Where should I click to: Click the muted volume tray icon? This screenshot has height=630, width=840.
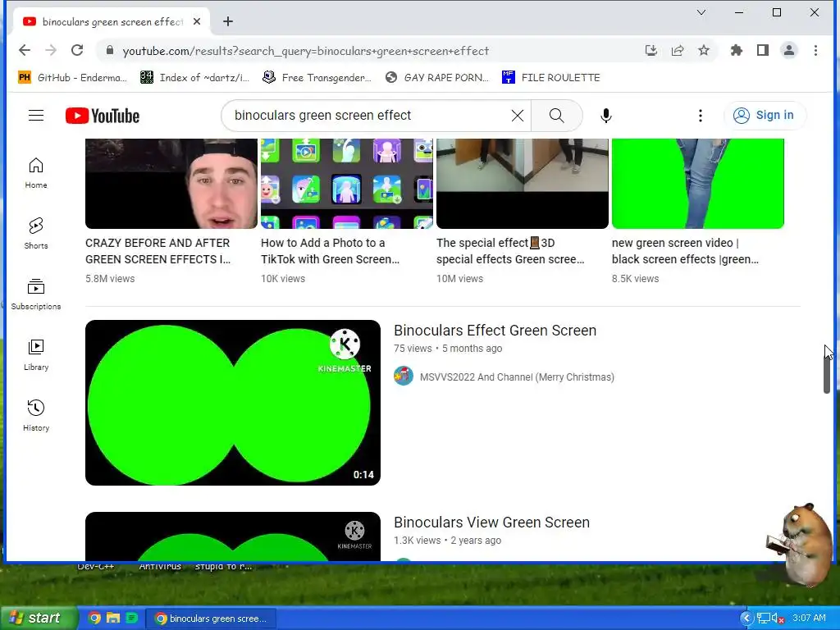(x=778, y=619)
